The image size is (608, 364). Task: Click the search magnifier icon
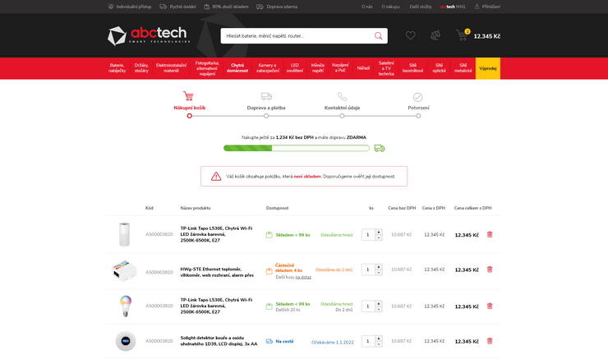tap(378, 36)
